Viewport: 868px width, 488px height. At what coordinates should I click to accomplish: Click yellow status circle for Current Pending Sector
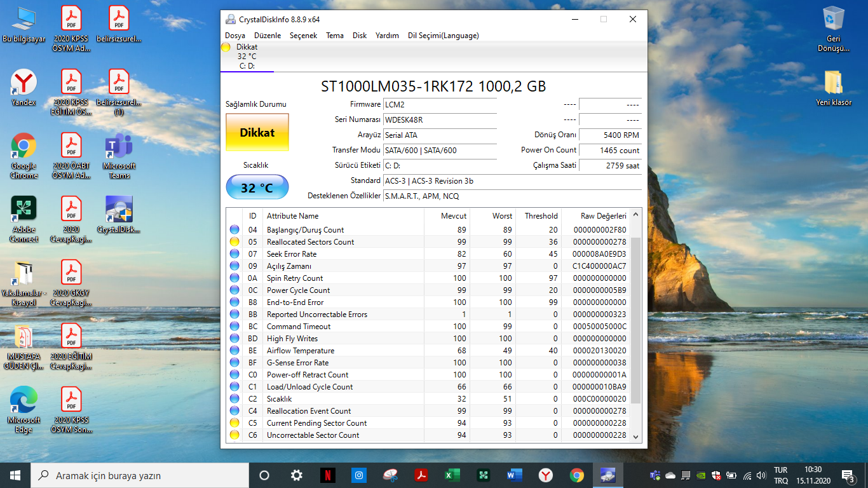[x=234, y=423]
